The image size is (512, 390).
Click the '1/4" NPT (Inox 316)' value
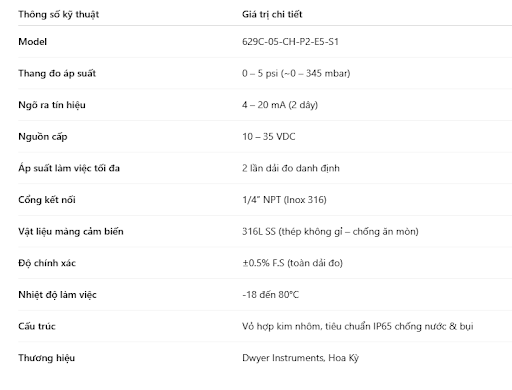(284, 200)
